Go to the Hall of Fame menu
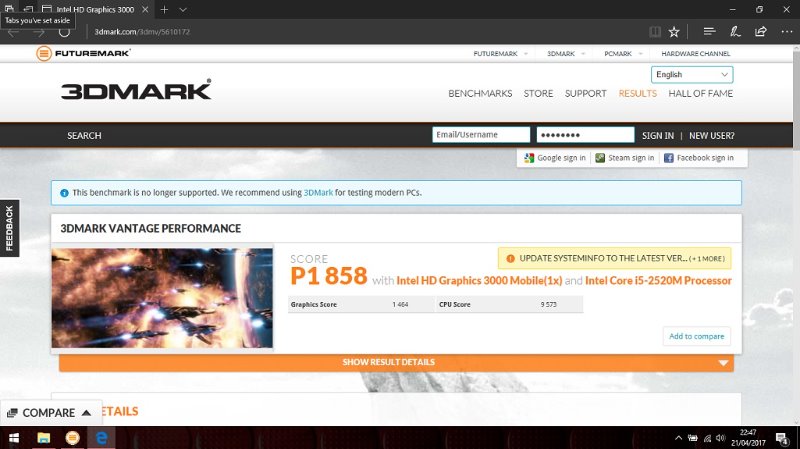The image size is (800, 449). (701, 93)
